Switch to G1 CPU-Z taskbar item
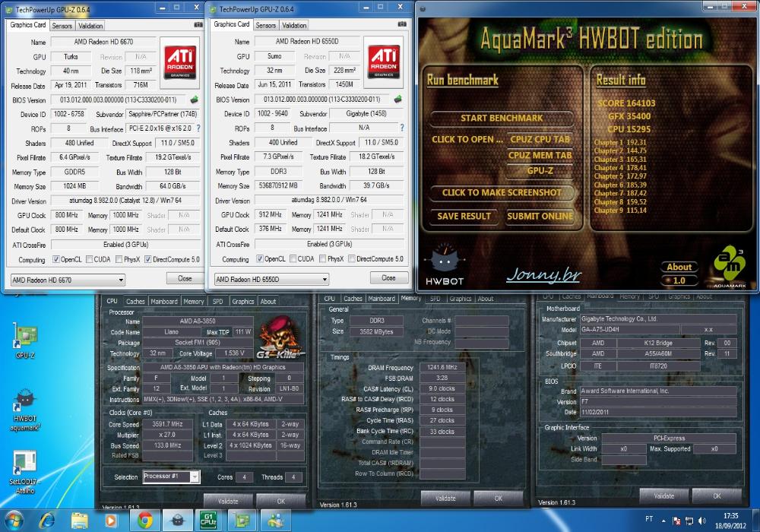The height and width of the screenshot is (532, 760). pyautogui.click(x=208, y=521)
